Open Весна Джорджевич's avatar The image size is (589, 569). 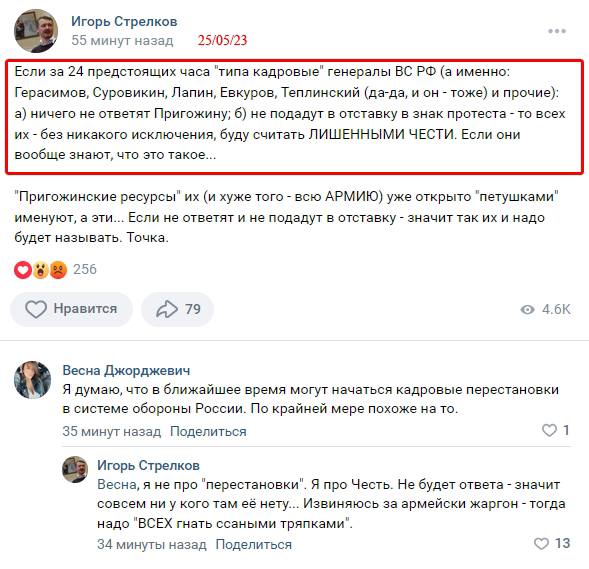[32, 380]
